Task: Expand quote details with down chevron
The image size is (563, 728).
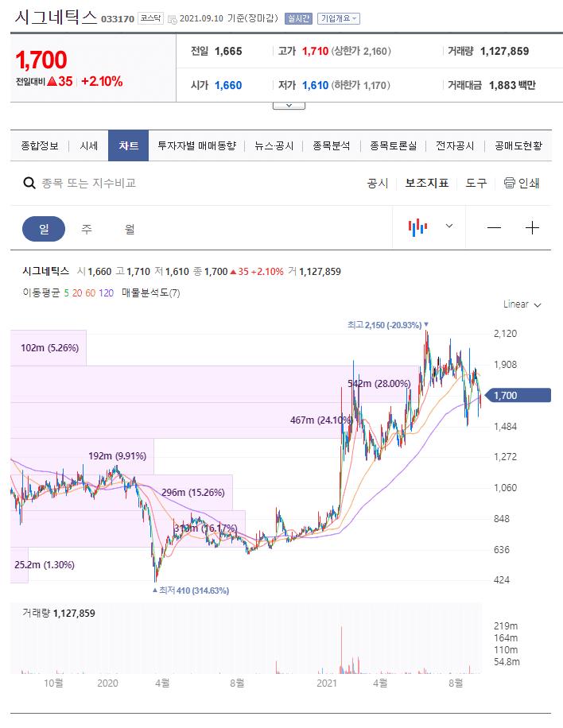Action: coord(289,106)
